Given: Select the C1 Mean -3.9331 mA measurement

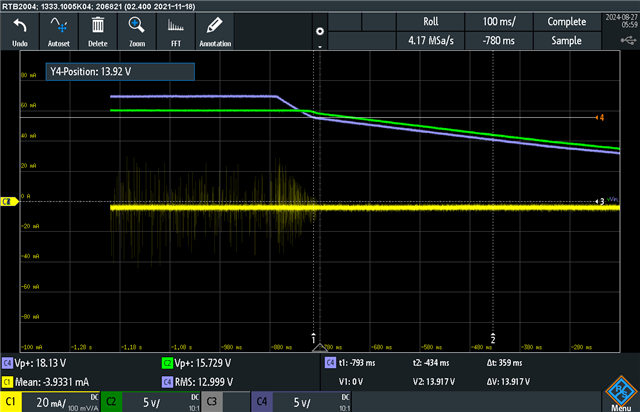Looking at the screenshot, I should click(46, 382).
